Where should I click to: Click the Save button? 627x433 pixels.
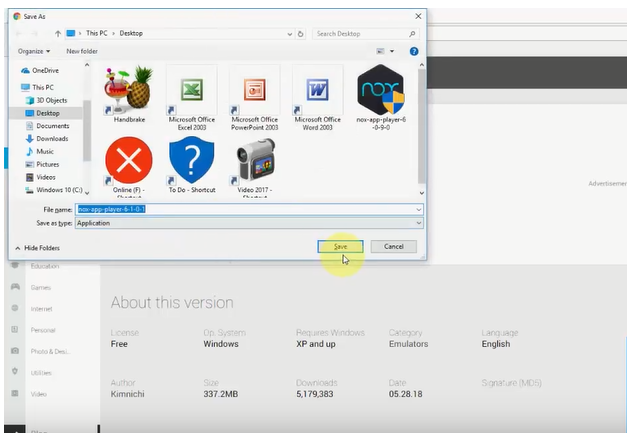[340, 247]
